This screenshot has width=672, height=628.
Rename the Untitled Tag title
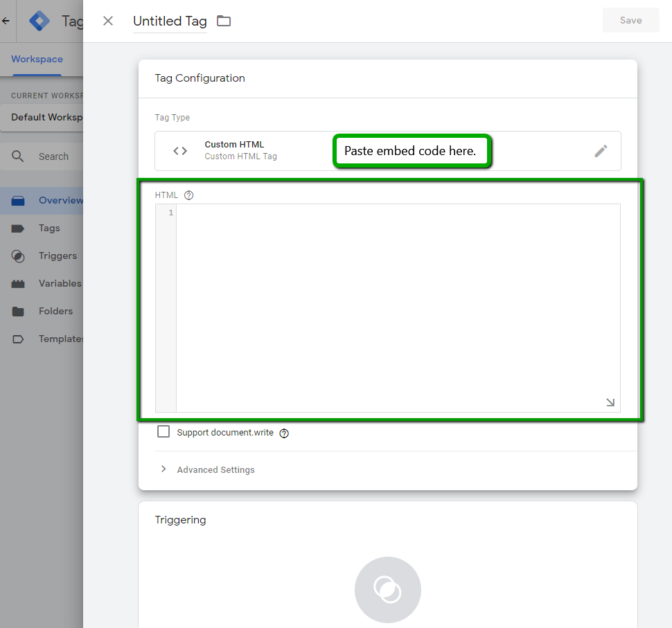(170, 21)
